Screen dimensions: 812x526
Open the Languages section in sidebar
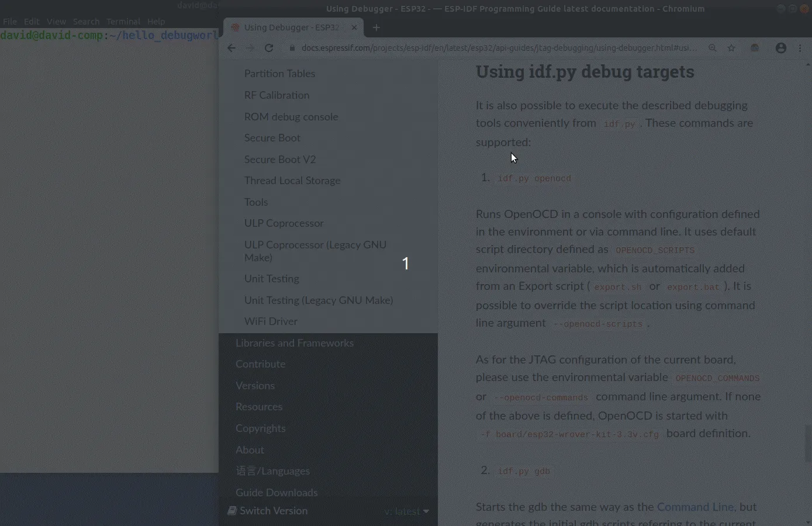[272, 471]
